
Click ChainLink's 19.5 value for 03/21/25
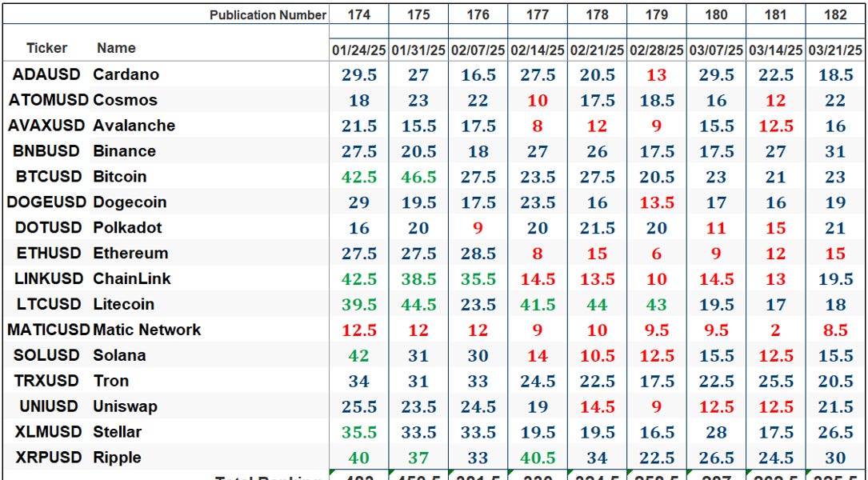[835, 279]
